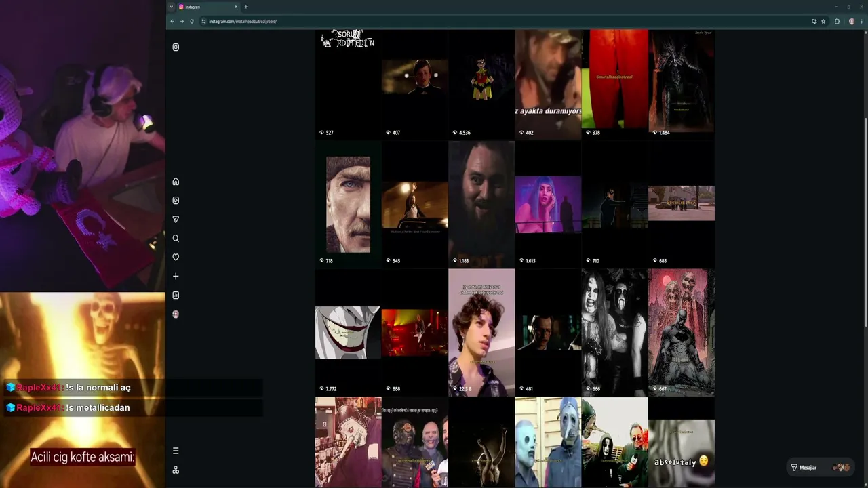Open the curly-haired person reel
868x488 pixels.
tap(481, 332)
